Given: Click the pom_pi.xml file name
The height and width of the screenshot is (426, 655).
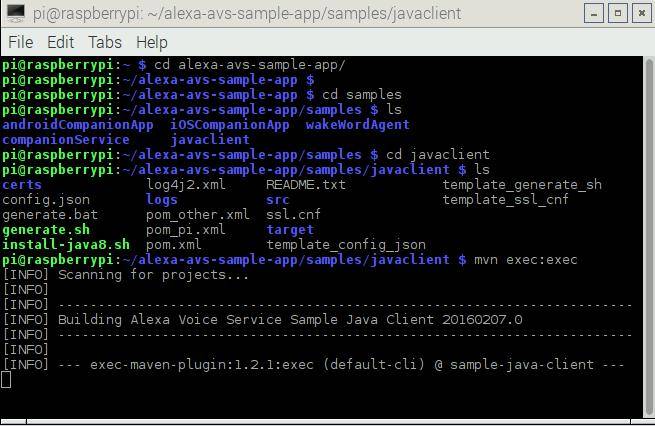Looking at the screenshot, I should point(186,230).
